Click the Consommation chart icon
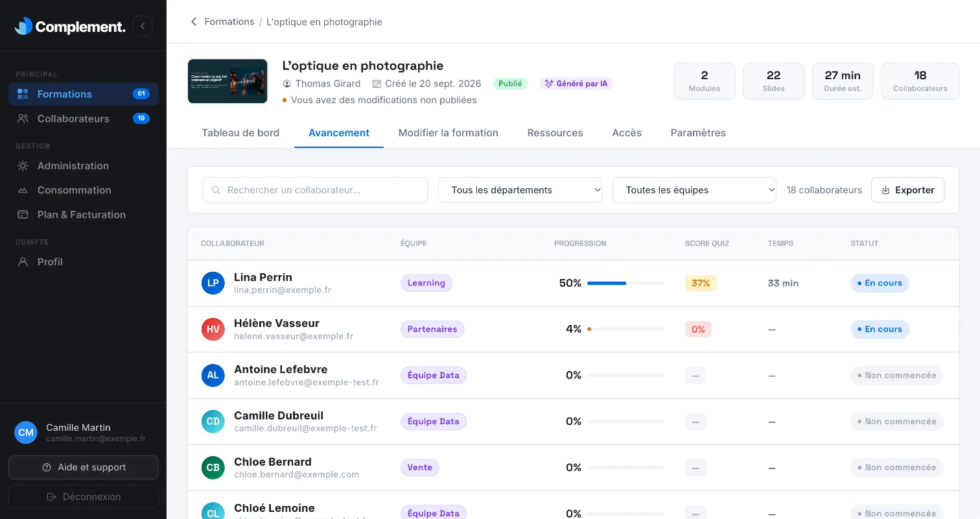The image size is (980, 519). coord(23,190)
